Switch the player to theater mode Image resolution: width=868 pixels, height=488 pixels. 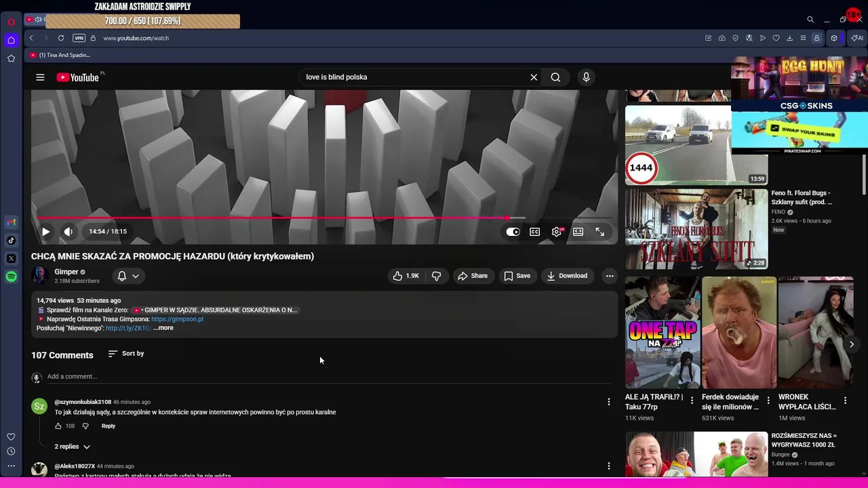pyautogui.click(x=578, y=232)
